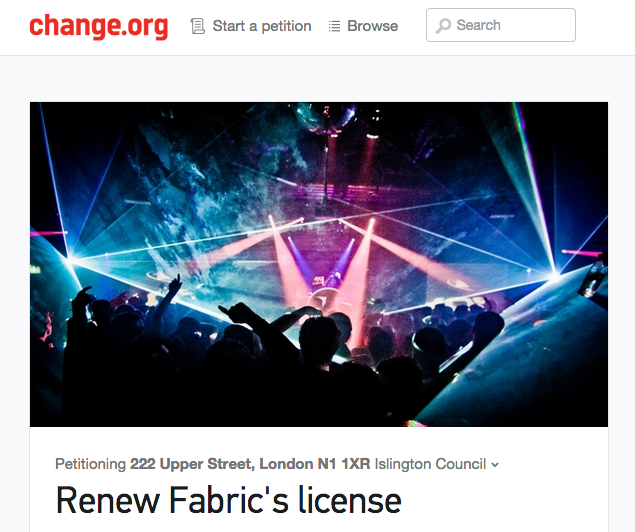Click the bright laser burst at photo's right

[554, 276]
